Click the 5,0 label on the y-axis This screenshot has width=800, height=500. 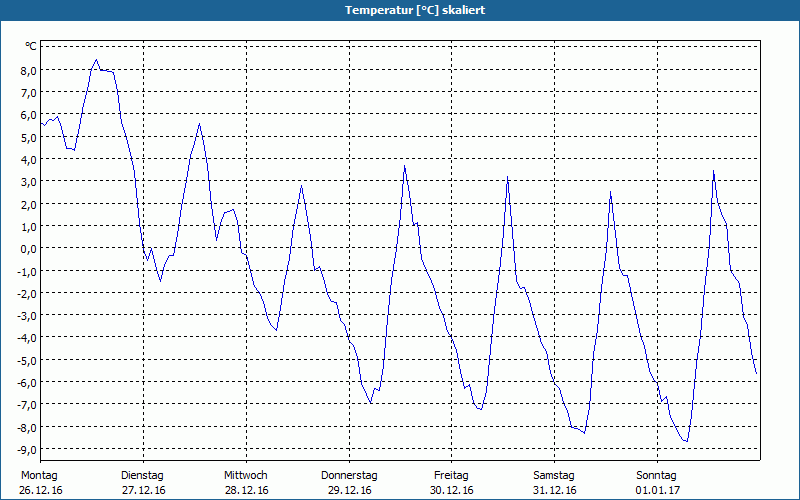pyautogui.click(x=29, y=137)
